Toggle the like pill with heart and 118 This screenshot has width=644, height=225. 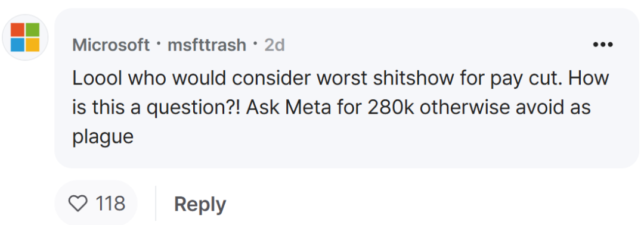(x=95, y=203)
